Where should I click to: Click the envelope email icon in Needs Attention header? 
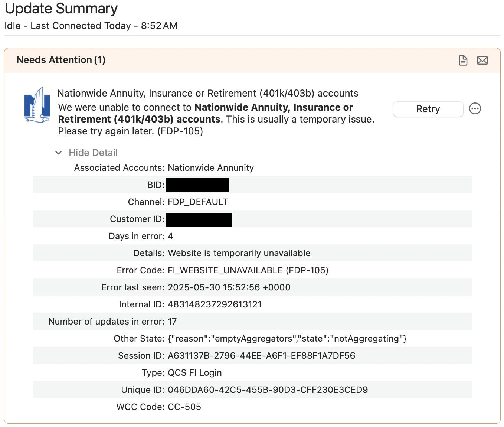pyautogui.click(x=482, y=60)
